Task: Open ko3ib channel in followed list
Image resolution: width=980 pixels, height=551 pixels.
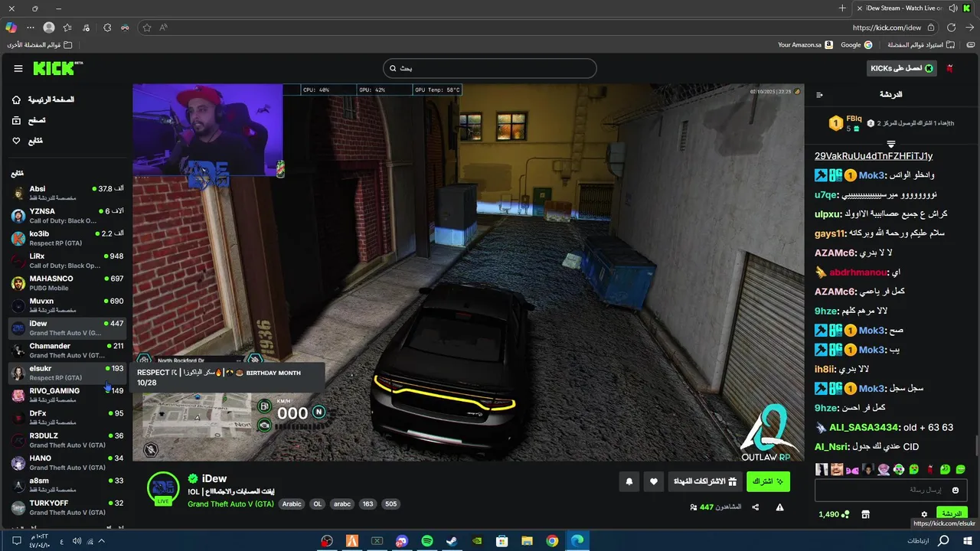Action: [x=67, y=238]
